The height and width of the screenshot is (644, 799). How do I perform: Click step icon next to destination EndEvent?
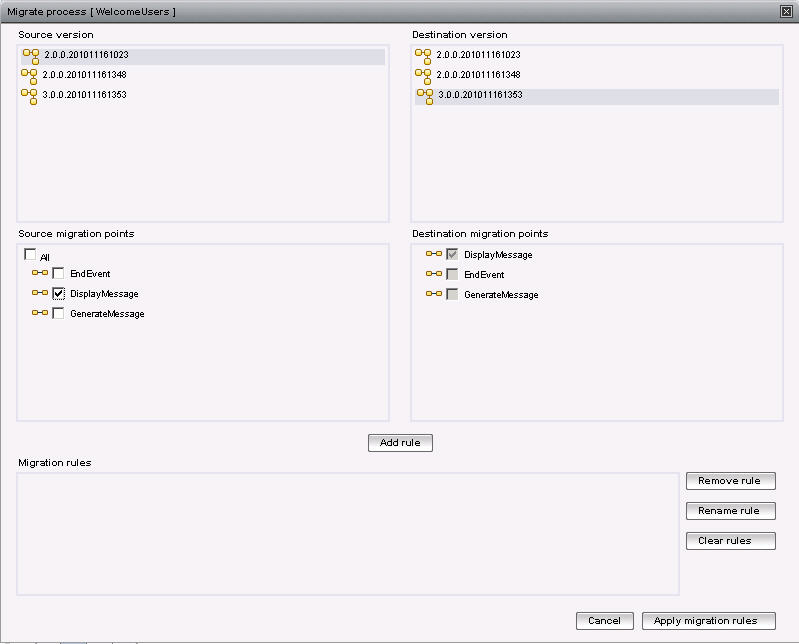point(434,274)
